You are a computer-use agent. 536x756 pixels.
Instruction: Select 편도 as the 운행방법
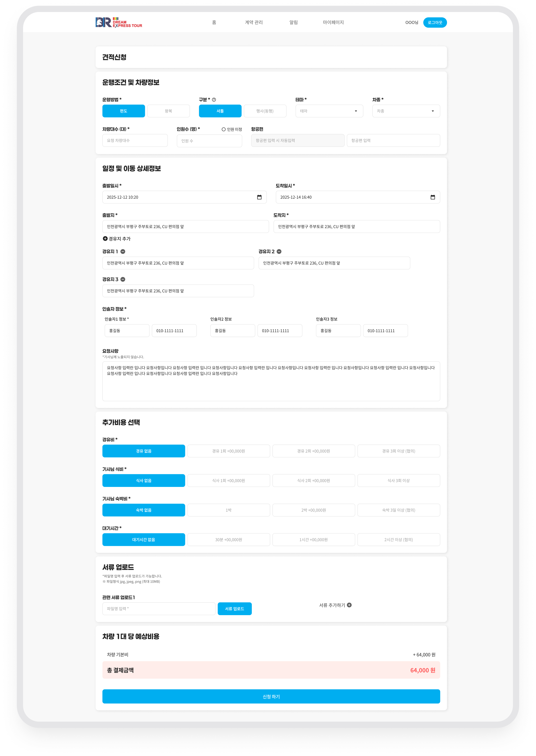(123, 111)
